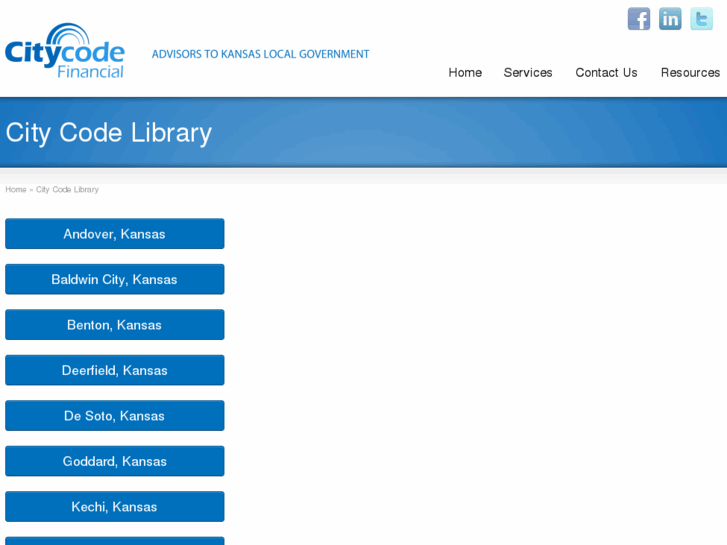Open the LinkedIn social icon
727x545 pixels.
point(670,19)
